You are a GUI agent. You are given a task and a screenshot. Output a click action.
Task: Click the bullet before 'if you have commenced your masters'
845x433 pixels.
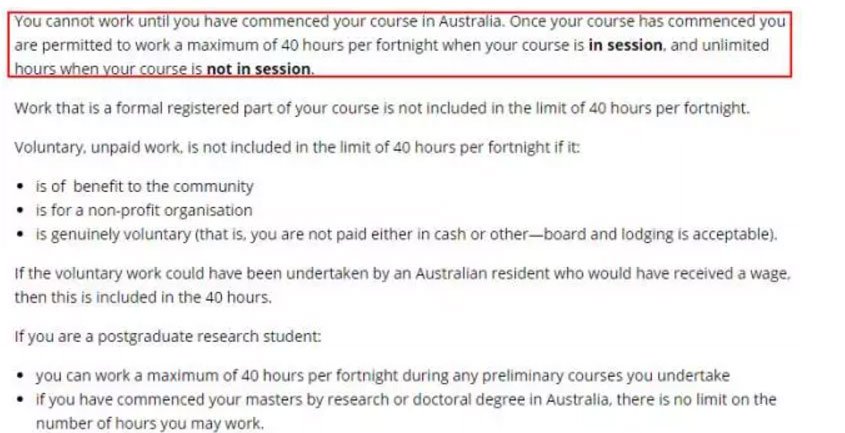point(20,400)
